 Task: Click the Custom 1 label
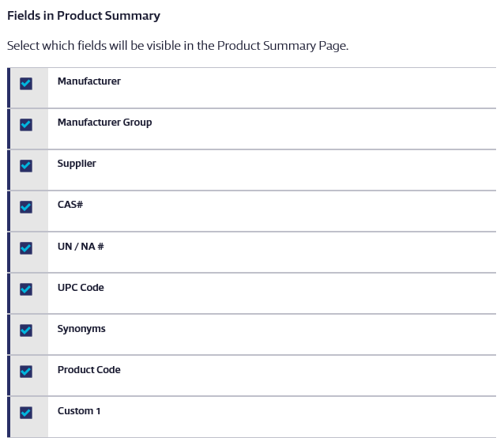tap(79, 411)
